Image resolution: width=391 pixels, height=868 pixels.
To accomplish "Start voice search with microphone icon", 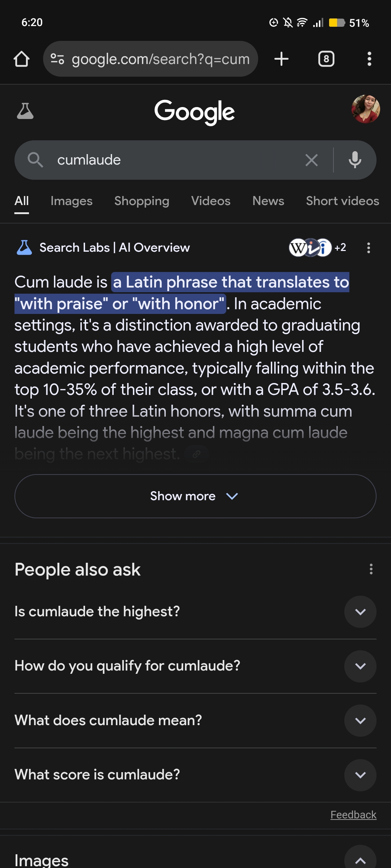I will pos(355,160).
